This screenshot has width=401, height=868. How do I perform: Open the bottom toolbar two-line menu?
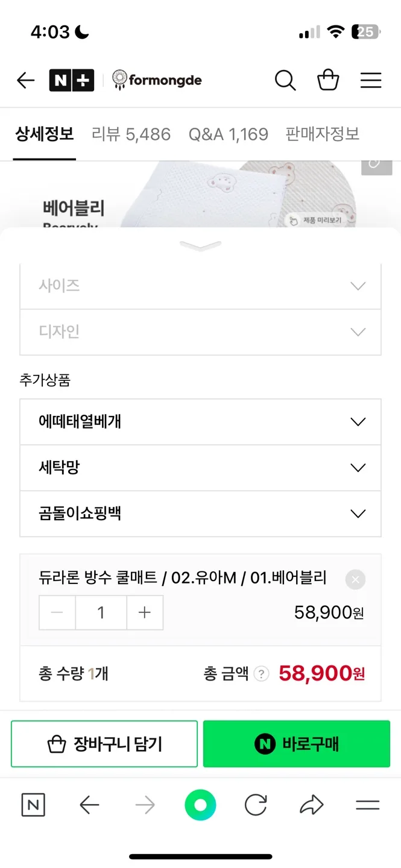click(367, 805)
